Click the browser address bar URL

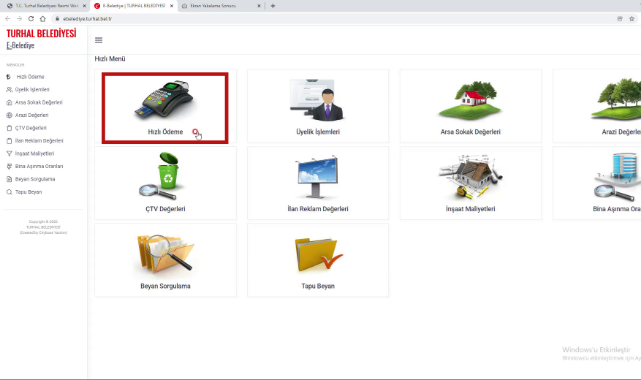[87, 19]
